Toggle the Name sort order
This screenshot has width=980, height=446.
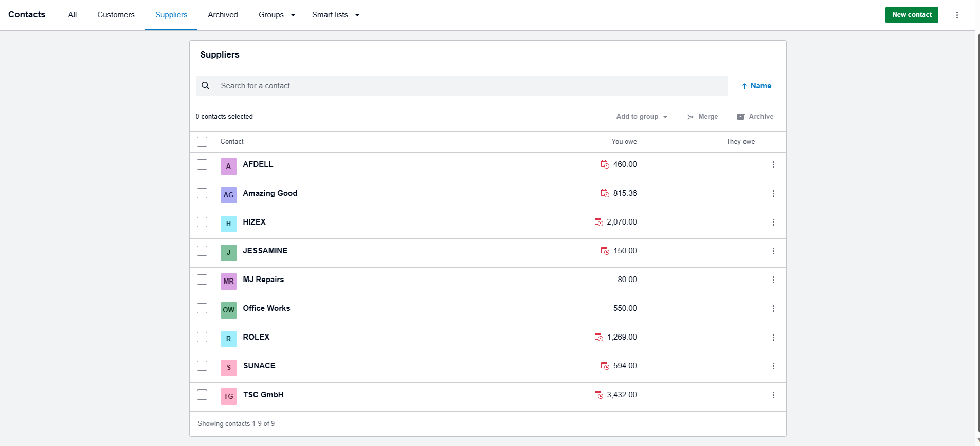(x=756, y=86)
